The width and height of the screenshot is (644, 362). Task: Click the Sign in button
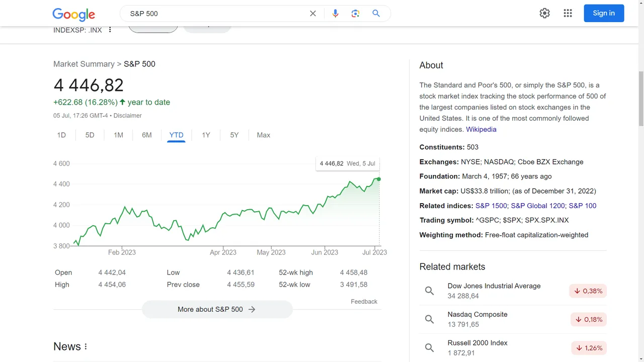point(604,14)
